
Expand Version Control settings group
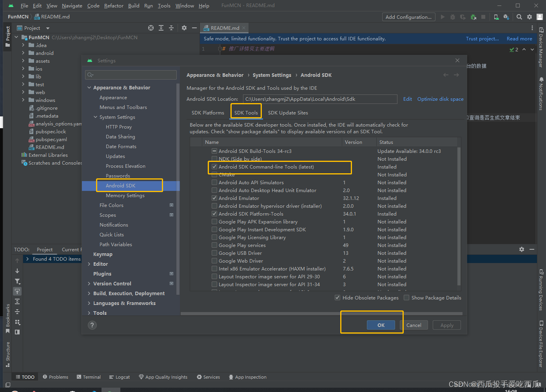[89, 283]
